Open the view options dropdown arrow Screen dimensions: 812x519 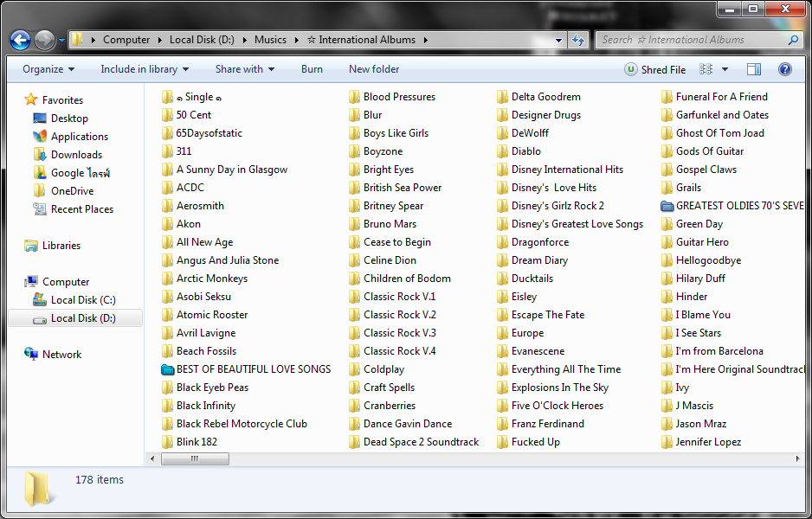725,69
